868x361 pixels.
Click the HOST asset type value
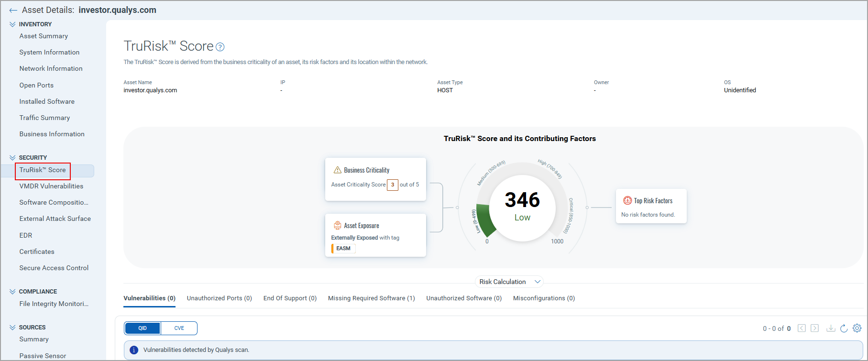click(445, 90)
